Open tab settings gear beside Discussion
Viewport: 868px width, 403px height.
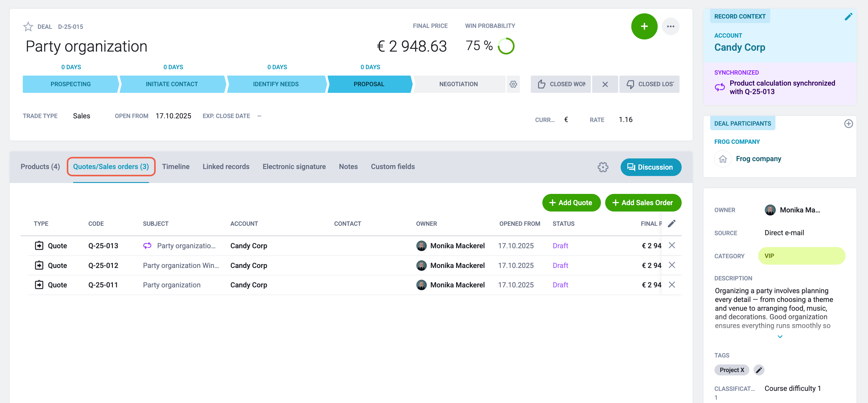603,167
